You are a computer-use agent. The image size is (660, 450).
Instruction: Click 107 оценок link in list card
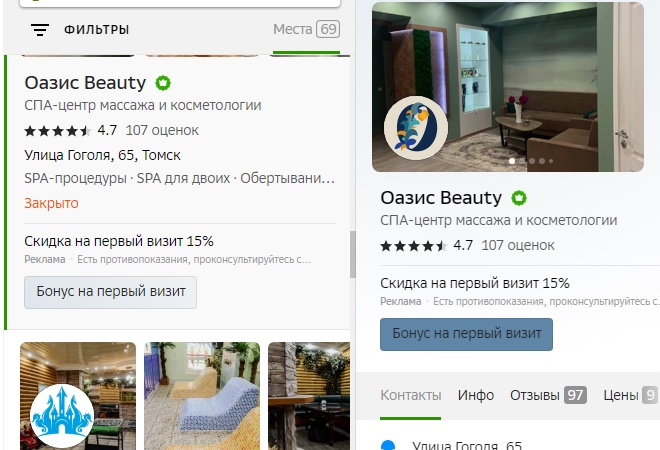[162, 130]
